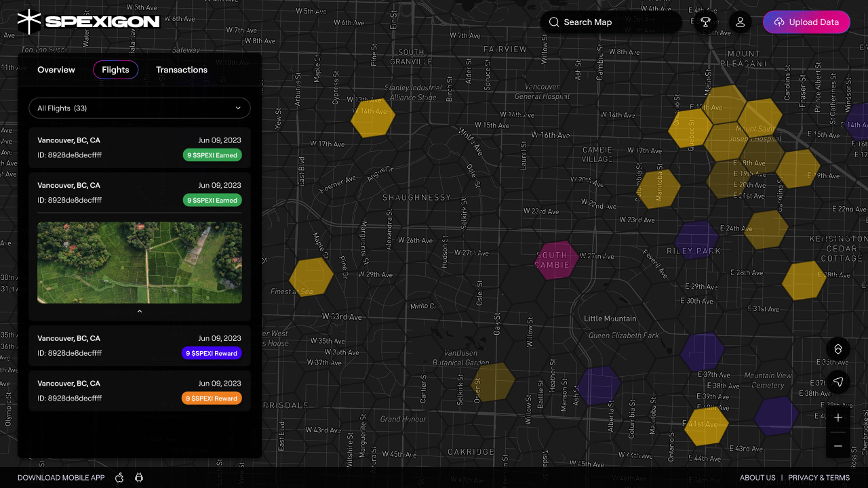This screenshot has height=488, width=868.
Task: Open the About Us link
Action: click(x=757, y=478)
